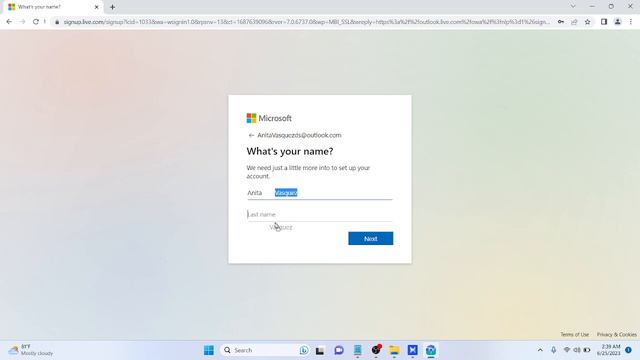
Task: Open Privacy & Cookies link
Action: click(x=616, y=334)
